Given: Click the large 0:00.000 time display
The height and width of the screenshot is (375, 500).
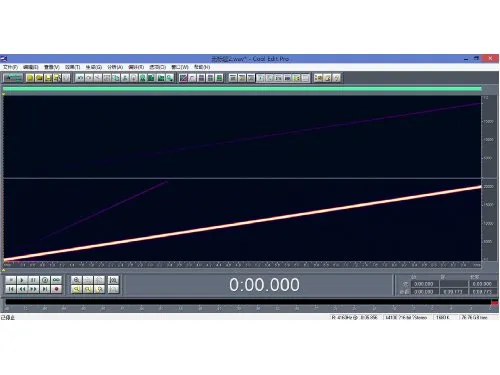Looking at the screenshot, I should coord(264,285).
